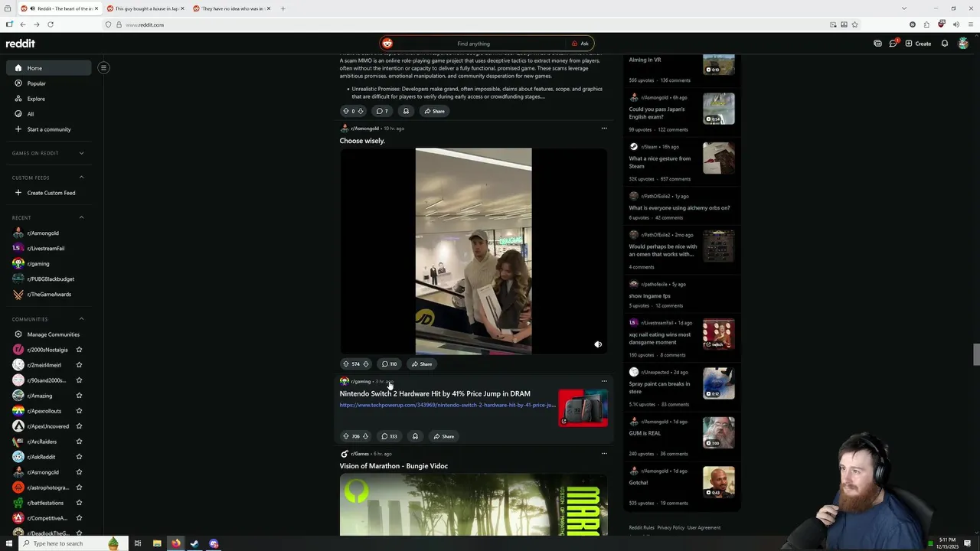Image resolution: width=980 pixels, height=551 pixels.
Task: Upvote the Choose wisely post
Action: pos(345,364)
